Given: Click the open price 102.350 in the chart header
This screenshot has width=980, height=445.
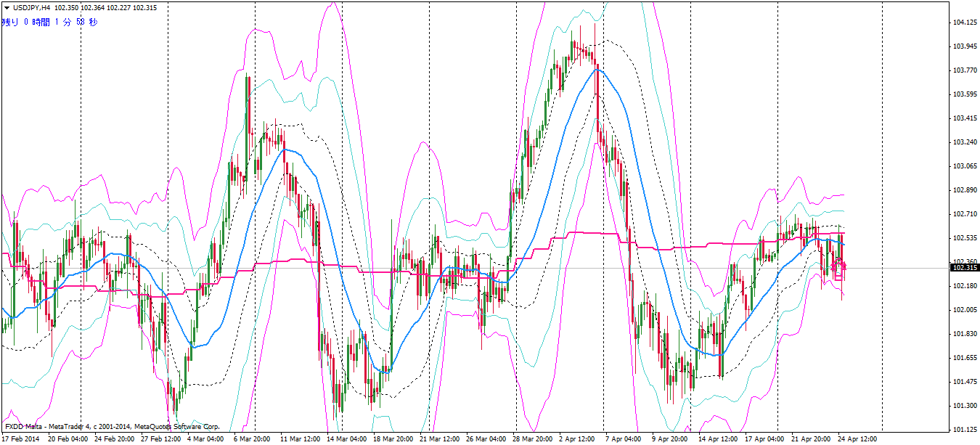Looking at the screenshot, I should coord(66,7).
